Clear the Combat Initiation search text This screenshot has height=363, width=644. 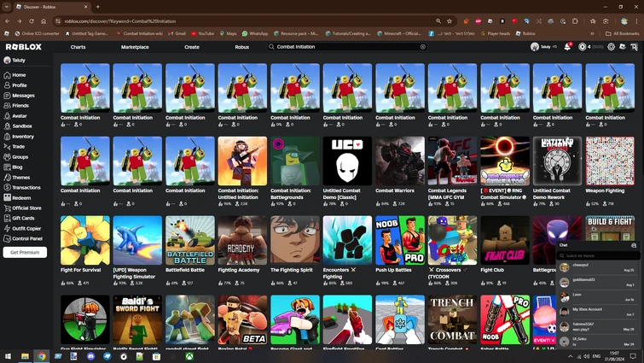click(422, 47)
